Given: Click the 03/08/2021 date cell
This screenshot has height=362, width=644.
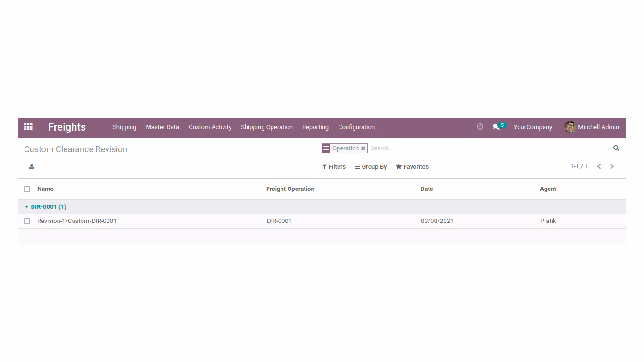Looking at the screenshot, I should [437, 221].
